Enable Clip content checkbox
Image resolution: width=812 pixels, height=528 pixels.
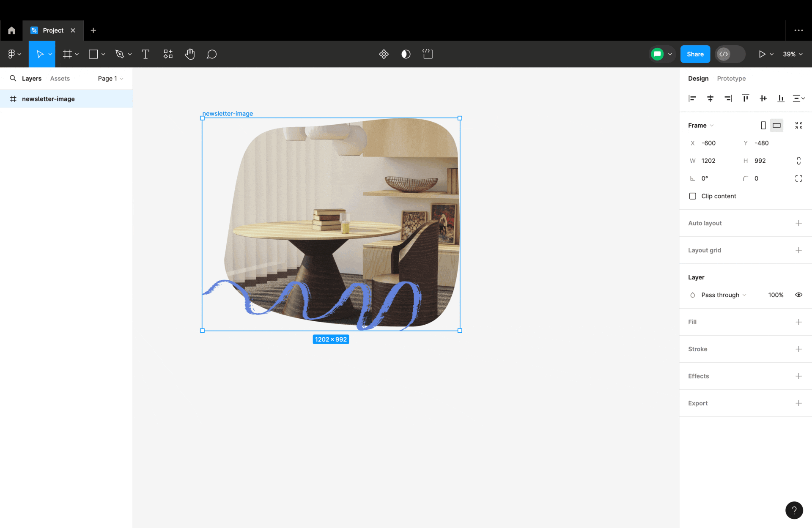[693, 196]
